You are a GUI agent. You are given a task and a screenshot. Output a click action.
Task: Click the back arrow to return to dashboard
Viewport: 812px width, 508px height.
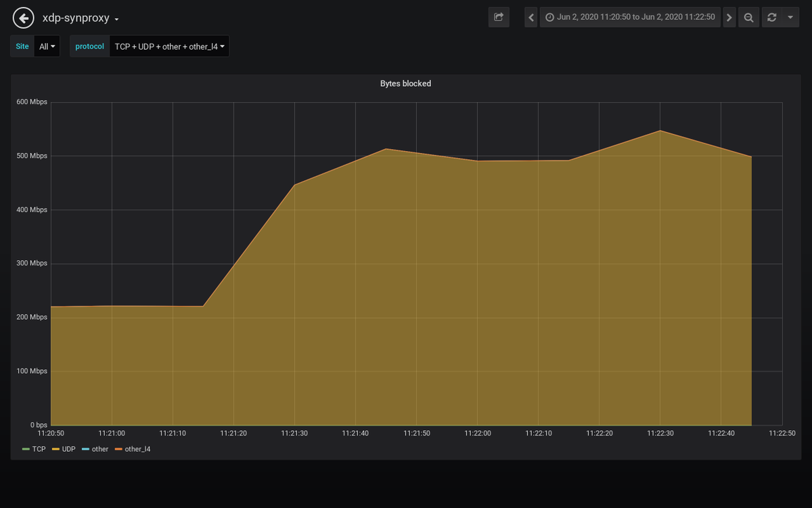pyautogui.click(x=23, y=18)
